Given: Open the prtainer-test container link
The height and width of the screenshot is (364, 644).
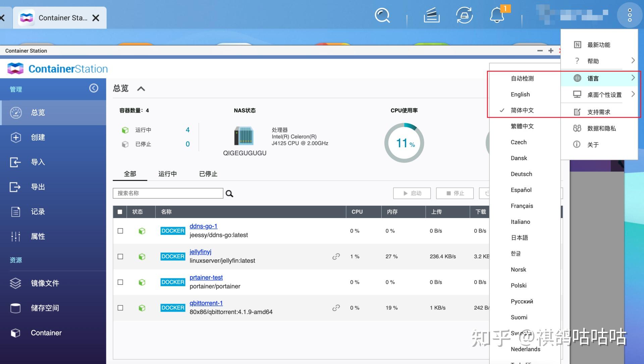Looking at the screenshot, I should (x=206, y=277).
